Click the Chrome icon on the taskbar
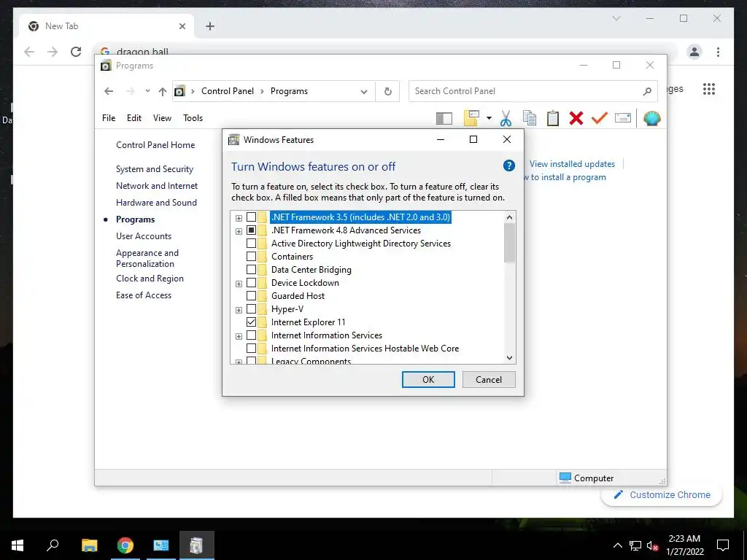The width and height of the screenshot is (747, 560). tap(125, 545)
